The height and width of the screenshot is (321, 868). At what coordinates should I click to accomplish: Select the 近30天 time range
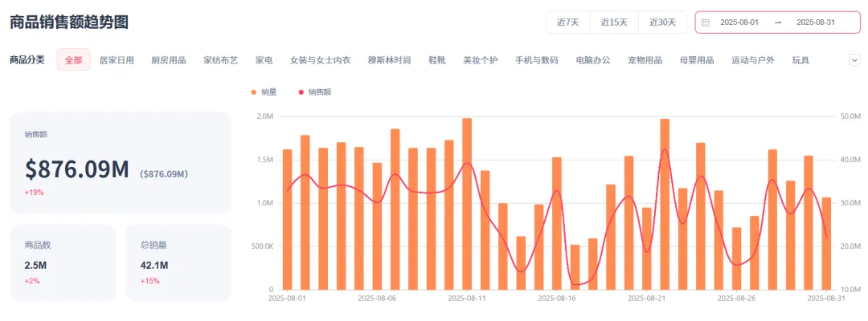point(662,22)
